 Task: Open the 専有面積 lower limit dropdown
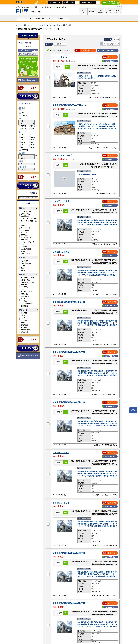pos(27,156)
